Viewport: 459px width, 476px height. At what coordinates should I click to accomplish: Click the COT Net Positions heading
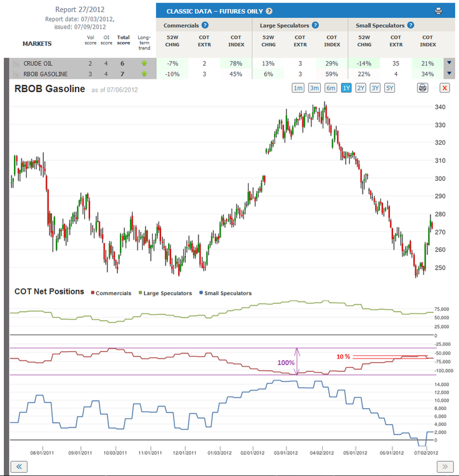point(49,291)
